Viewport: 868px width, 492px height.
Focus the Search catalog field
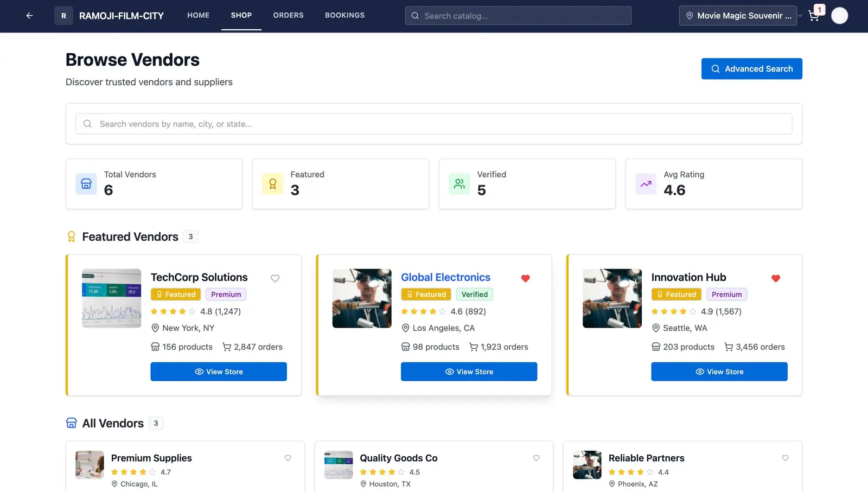[x=518, y=16]
